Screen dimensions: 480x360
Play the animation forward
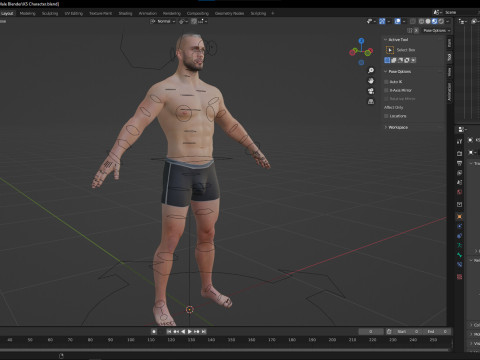[190, 332]
